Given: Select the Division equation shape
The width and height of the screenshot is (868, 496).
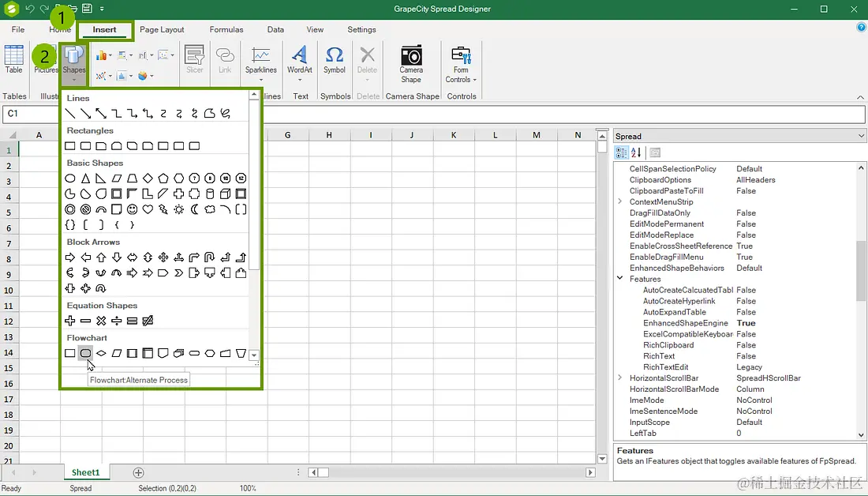Looking at the screenshot, I should [116, 321].
